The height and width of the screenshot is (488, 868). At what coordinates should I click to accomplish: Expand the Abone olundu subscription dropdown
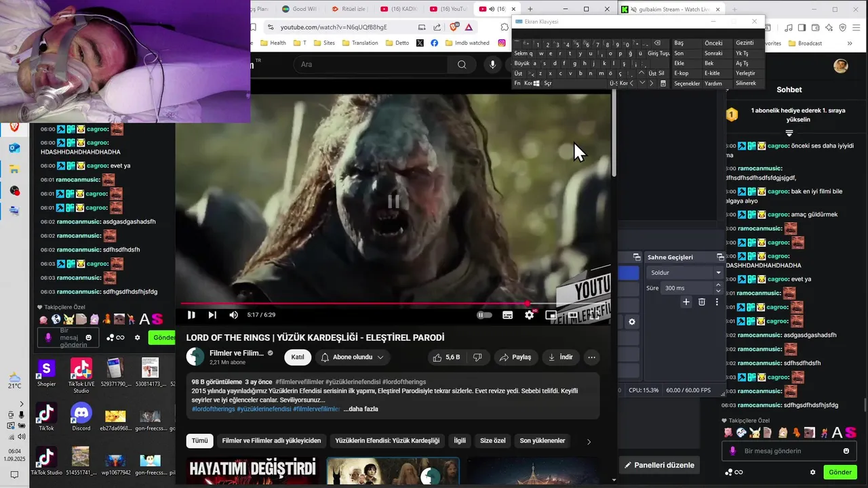coord(352,357)
